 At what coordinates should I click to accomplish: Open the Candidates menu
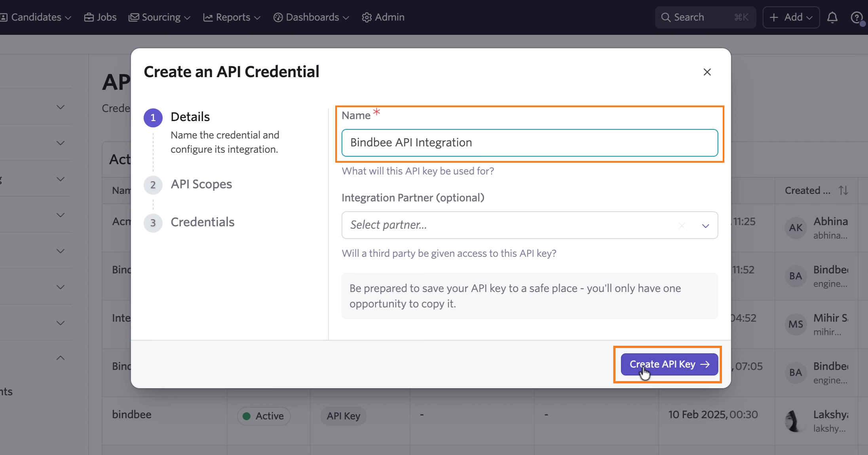(36, 17)
